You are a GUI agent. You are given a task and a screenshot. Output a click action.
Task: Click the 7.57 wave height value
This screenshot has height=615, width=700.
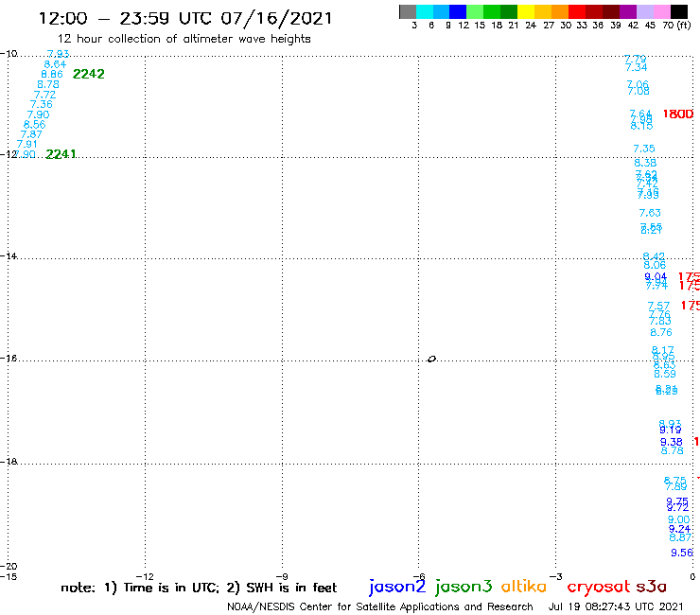[659, 306]
